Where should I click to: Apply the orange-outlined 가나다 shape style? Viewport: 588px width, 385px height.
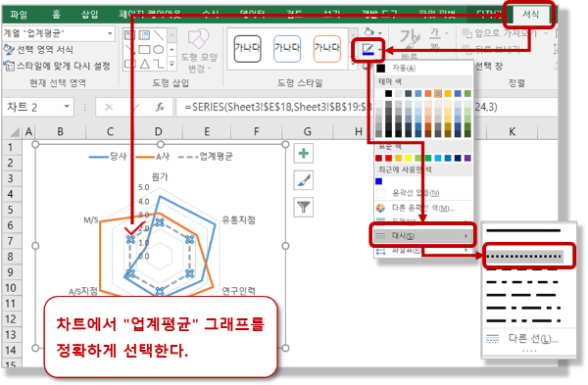click(326, 48)
